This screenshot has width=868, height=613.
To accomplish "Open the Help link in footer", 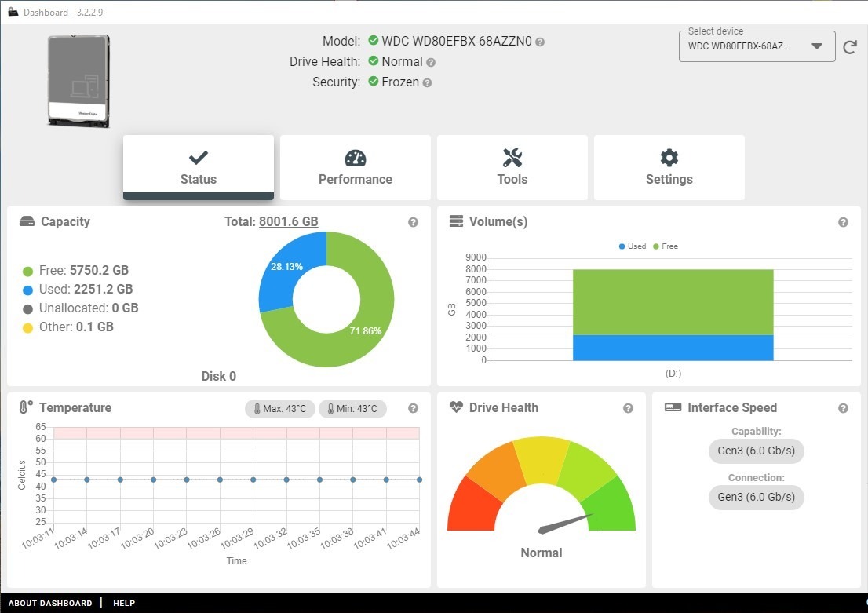I will tap(124, 603).
